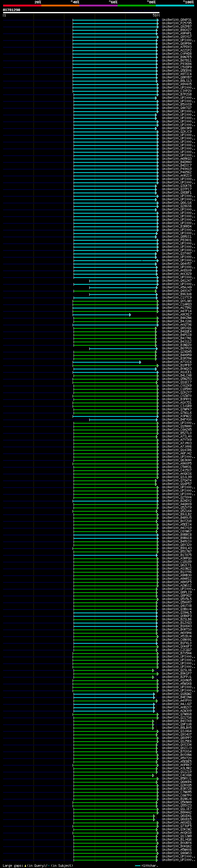The image size is (197, 868).
Task: Open hit UniRef100_Q9ZPB7
Action: [177, 26]
